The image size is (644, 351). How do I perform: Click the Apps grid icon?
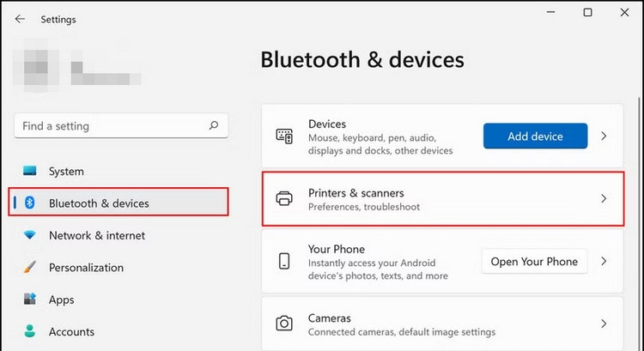coord(31,300)
